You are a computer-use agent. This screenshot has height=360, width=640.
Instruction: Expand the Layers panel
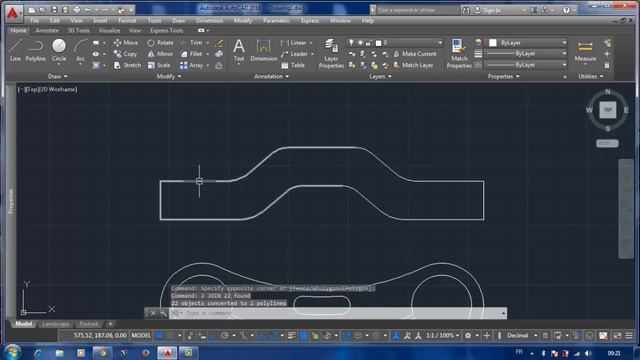380,76
